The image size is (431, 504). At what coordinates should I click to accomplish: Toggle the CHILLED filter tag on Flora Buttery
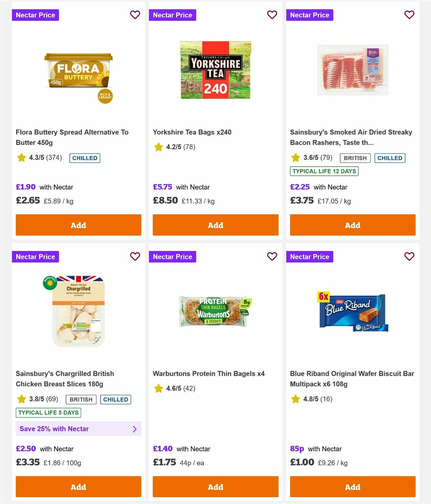[85, 158]
